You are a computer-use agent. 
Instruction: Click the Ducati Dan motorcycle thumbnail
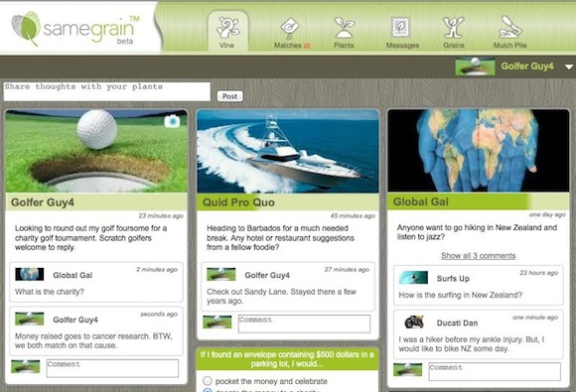[414, 322]
